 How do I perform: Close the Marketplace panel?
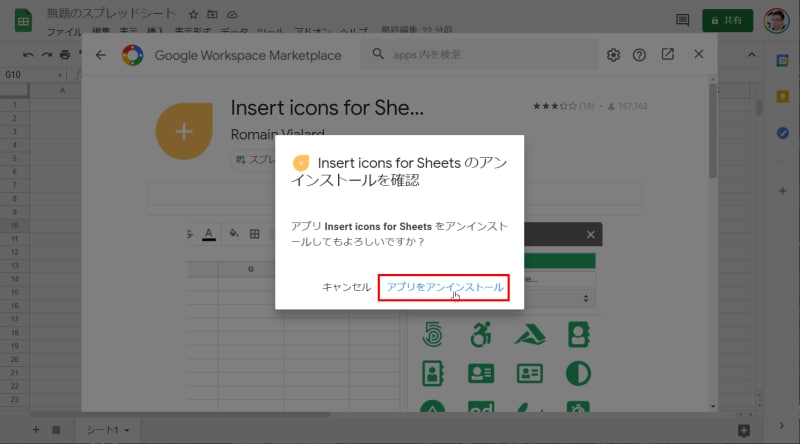tap(698, 54)
